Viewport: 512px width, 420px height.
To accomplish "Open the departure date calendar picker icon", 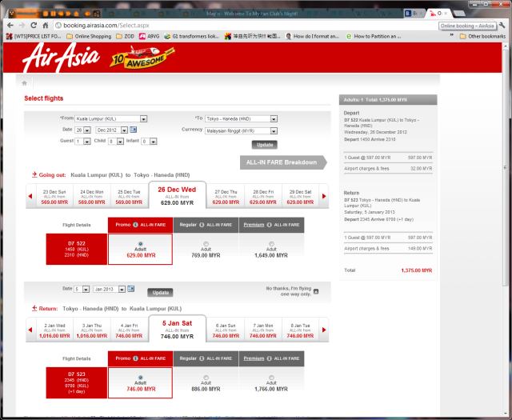I will (134, 130).
